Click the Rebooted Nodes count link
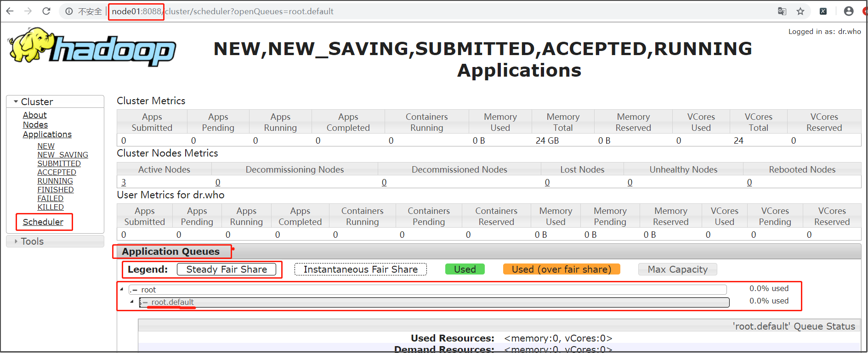This screenshot has width=868, height=353. point(749,182)
